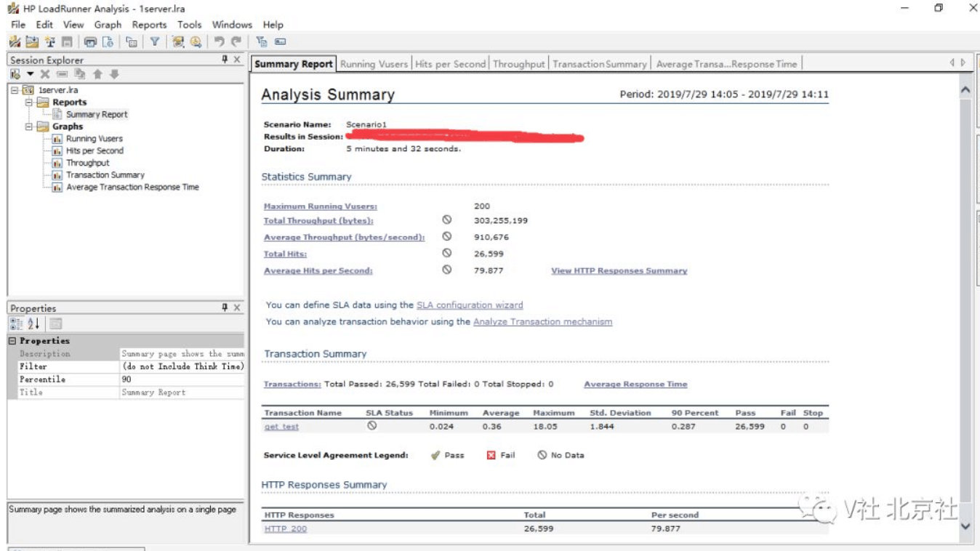
Task: Click the move up arrow in Session Explorer
Action: [x=97, y=74]
